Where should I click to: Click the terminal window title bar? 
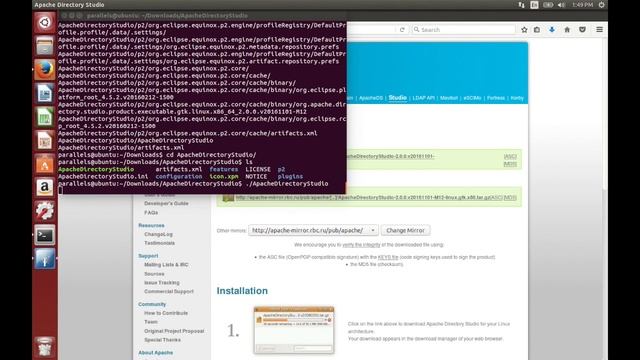click(203, 16)
